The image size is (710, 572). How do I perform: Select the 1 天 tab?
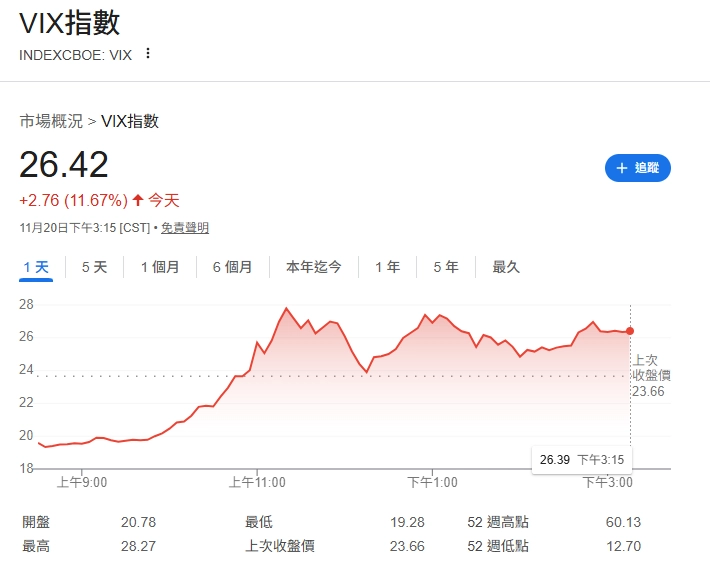tap(36, 267)
